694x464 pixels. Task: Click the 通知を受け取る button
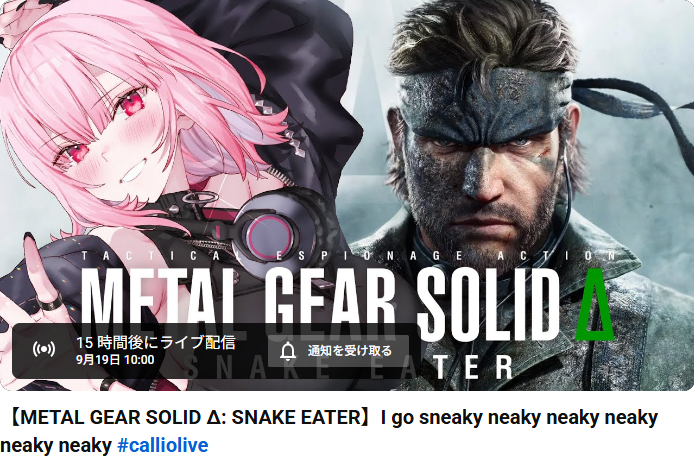[x=339, y=351]
